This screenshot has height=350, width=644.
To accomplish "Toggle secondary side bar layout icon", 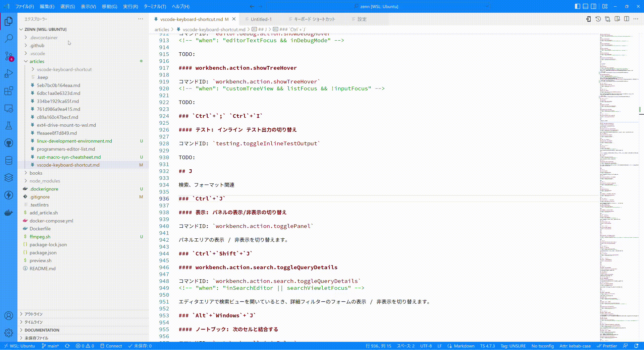I will click(x=593, y=6).
